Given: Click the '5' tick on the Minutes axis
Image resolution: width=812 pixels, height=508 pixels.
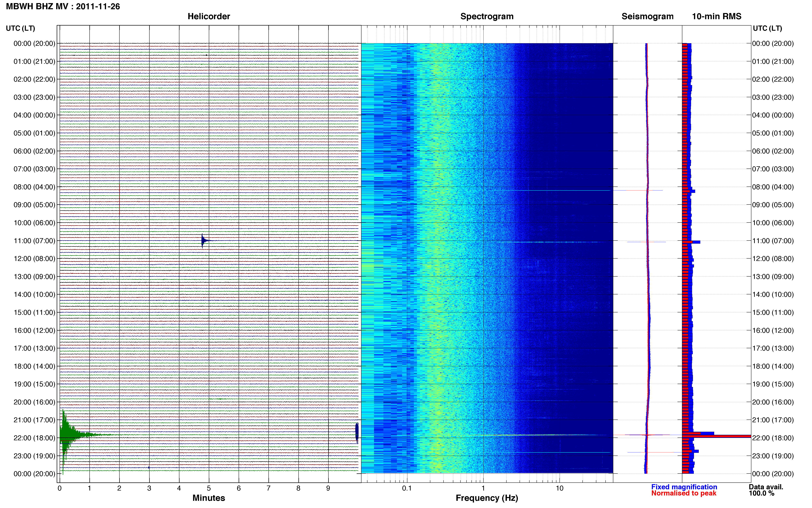Looking at the screenshot, I should [209, 488].
